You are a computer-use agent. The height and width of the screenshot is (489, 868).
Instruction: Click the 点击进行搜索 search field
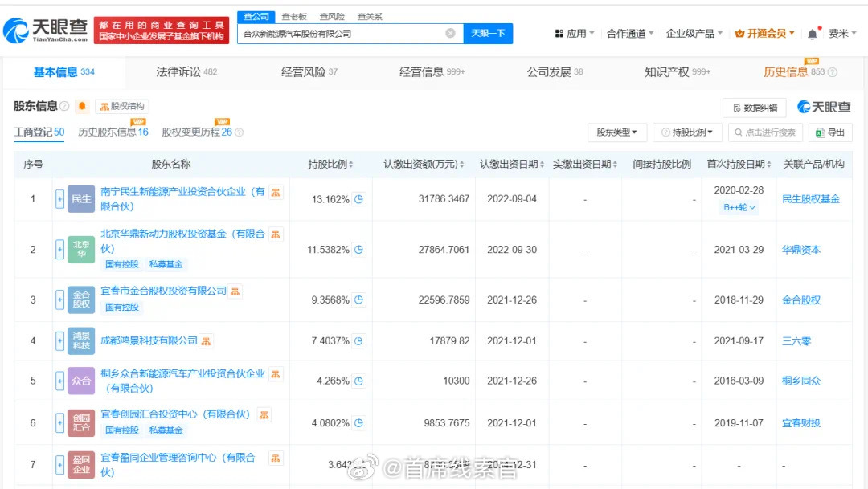[x=765, y=132]
